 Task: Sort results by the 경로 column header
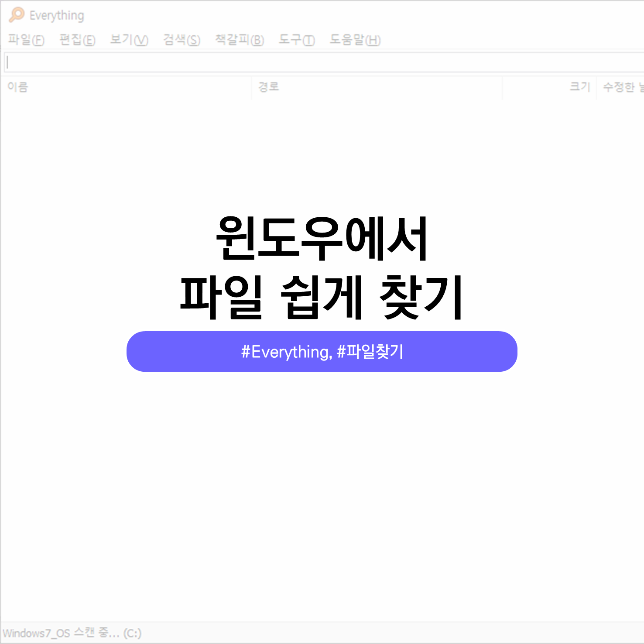tap(377, 87)
